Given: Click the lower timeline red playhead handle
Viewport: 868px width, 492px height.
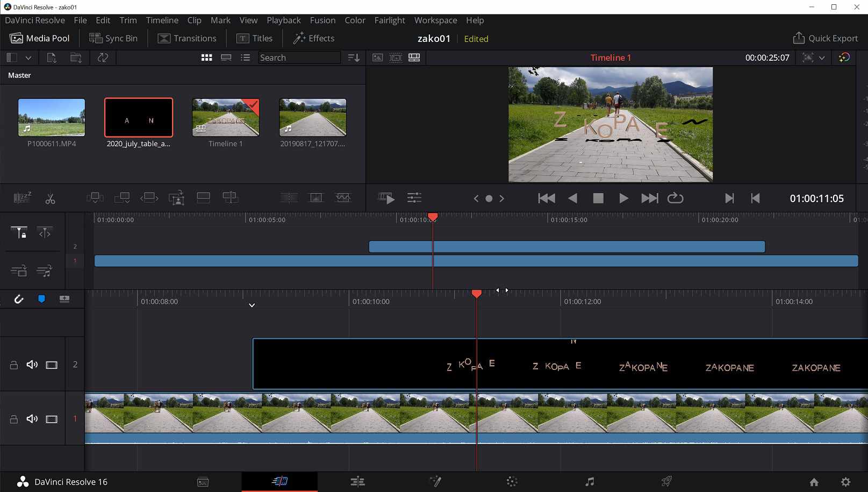Looking at the screenshot, I should pyautogui.click(x=477, y=294).
